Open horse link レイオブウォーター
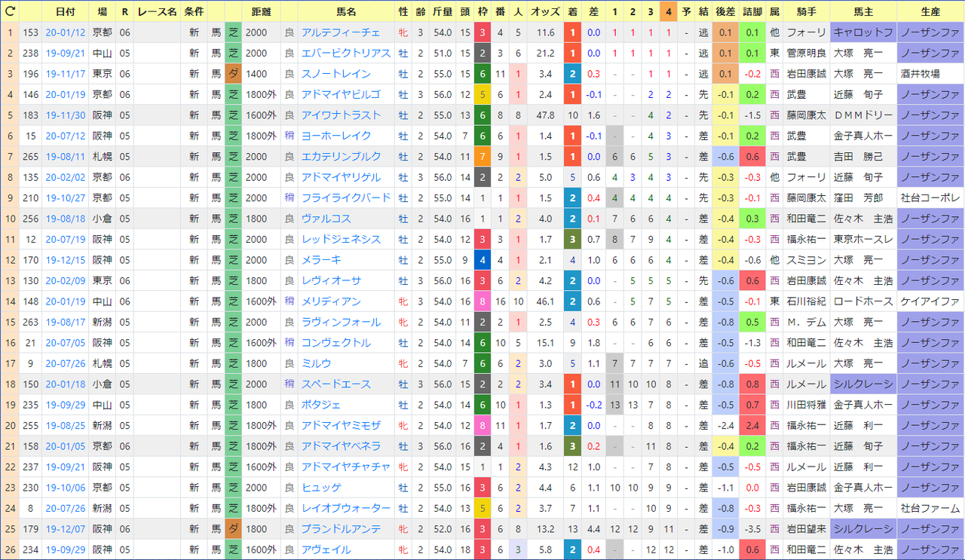Screen dimensions: 965x560 [346, 509]
